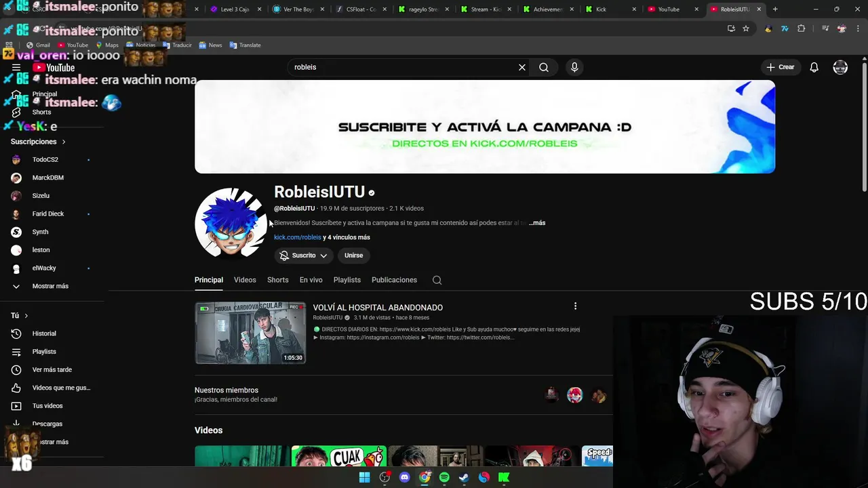The height and width of the screenshot is (488, 868).
Task: Expand Mostrar más under subscriptions
Action: [50, 286]
